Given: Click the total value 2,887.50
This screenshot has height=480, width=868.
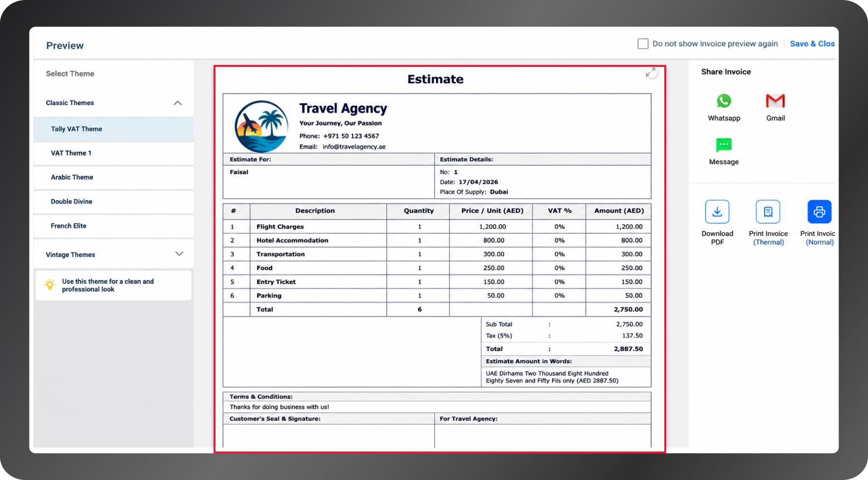Looking at the screenshot, I should [628, 349].
